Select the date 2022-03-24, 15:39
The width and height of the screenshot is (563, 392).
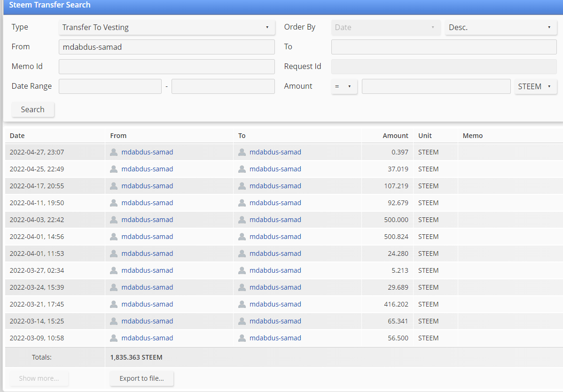[x=37, y=287]
